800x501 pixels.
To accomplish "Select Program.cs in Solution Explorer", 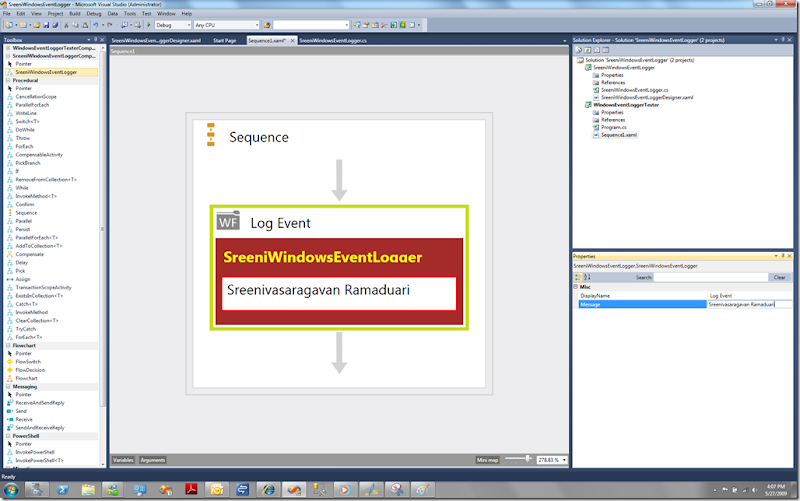I will click(x=613, y=128).
